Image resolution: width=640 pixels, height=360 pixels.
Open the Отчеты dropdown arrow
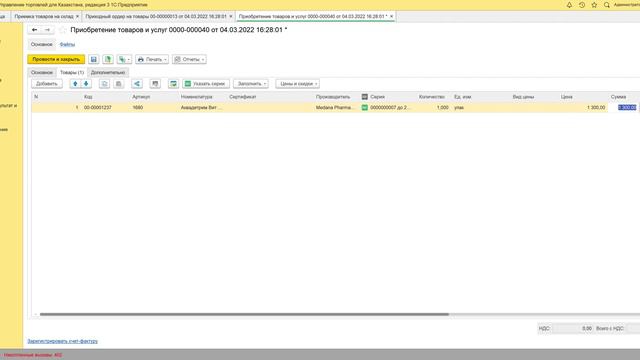tap(203, 60)
